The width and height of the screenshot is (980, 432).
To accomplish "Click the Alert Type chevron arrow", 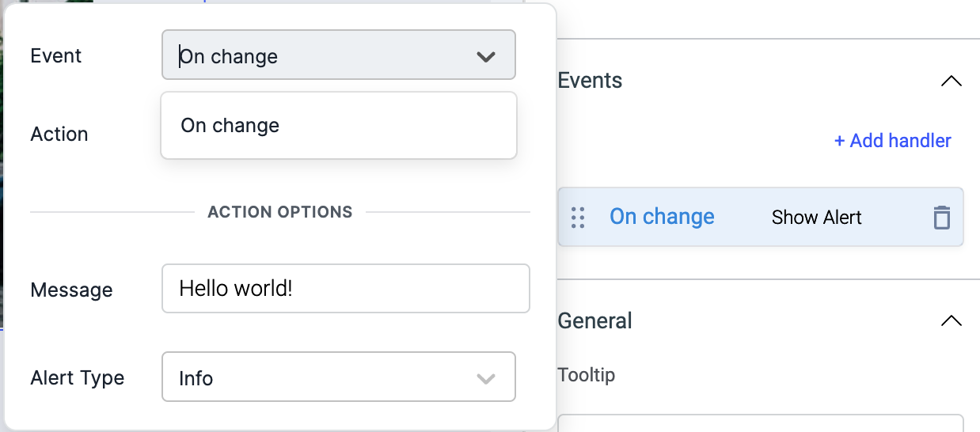I will (486, 378).
